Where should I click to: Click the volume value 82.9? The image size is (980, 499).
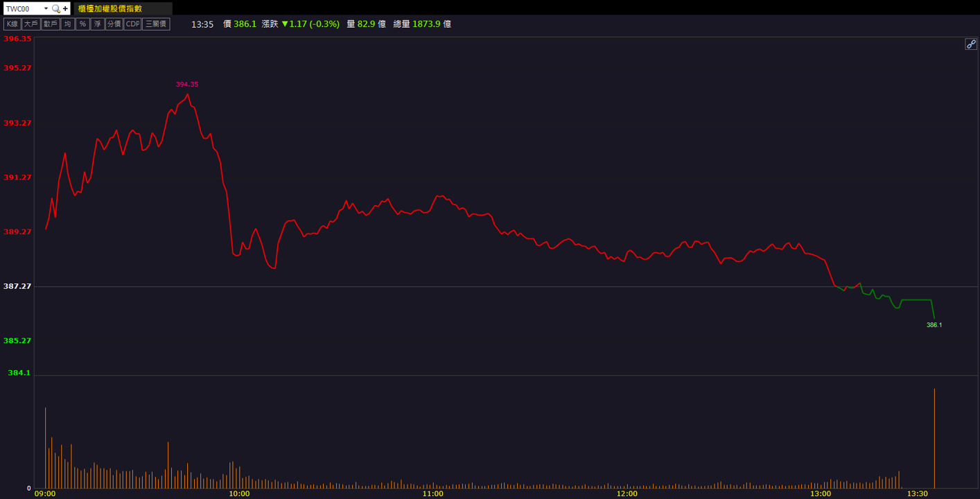[366, 24]
